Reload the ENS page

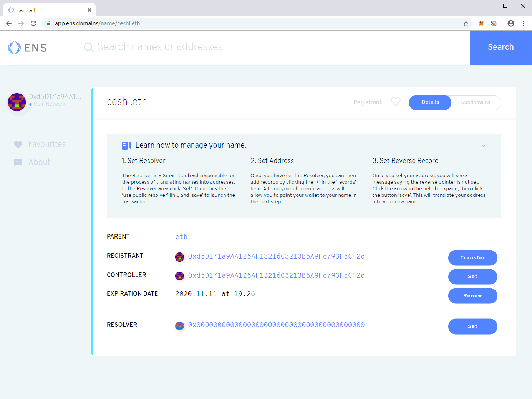(33, 23)
